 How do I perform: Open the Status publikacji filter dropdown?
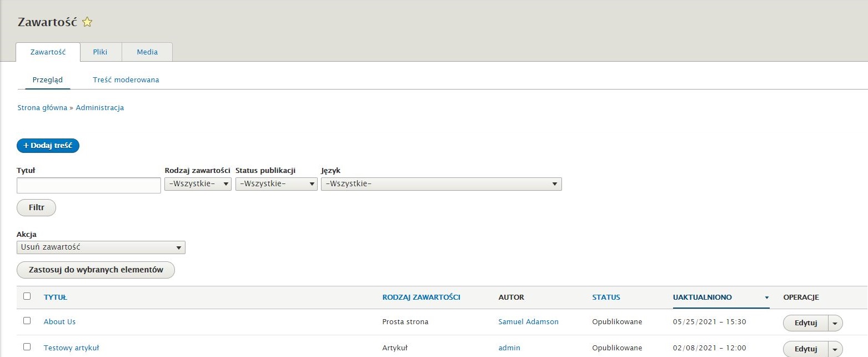pyautogui.click(x=277, y=184)
